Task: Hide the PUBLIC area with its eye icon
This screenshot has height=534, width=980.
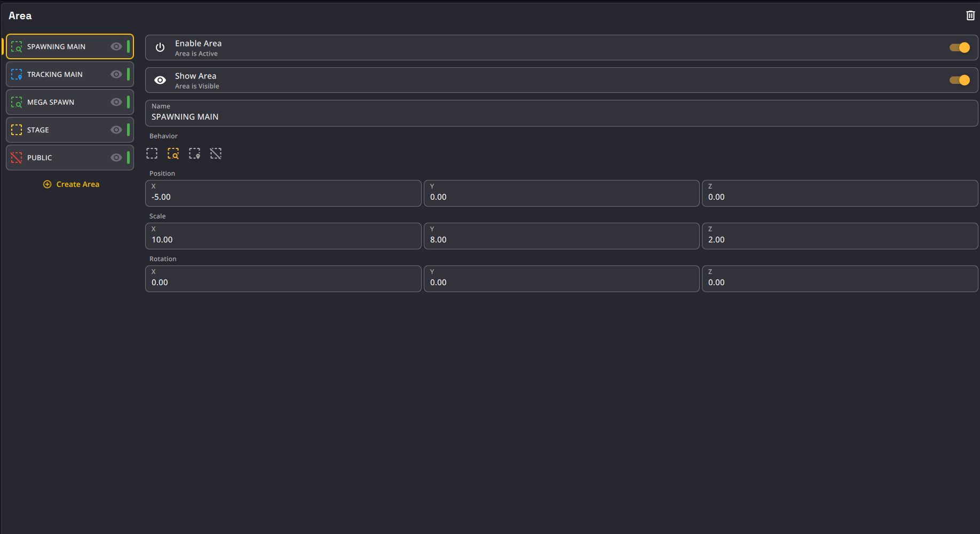Action: [116, 158]
